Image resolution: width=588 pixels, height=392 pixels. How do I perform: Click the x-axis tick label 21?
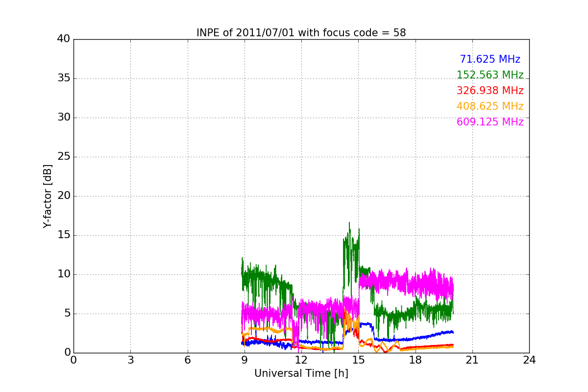point(472,361)
